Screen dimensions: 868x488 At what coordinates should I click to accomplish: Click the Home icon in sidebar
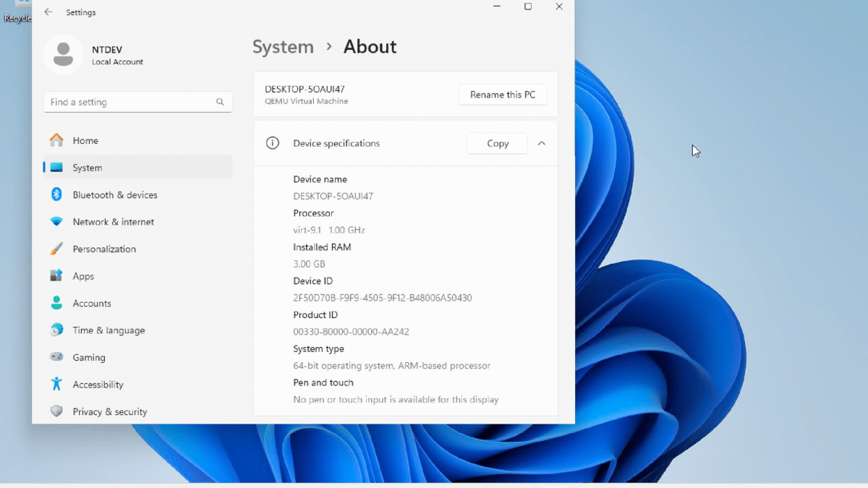pyautogui.click(x=56, y=140)
